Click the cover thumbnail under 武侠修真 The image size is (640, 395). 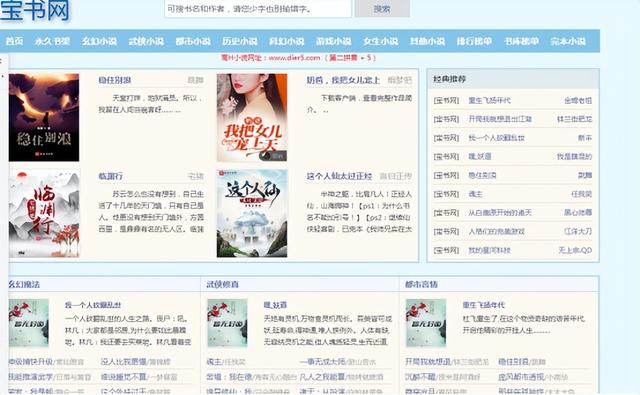coord(227,323)
